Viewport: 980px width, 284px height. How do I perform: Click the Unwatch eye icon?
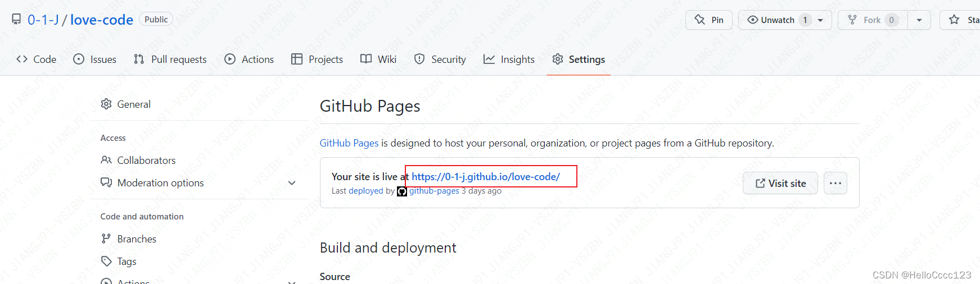752,20
